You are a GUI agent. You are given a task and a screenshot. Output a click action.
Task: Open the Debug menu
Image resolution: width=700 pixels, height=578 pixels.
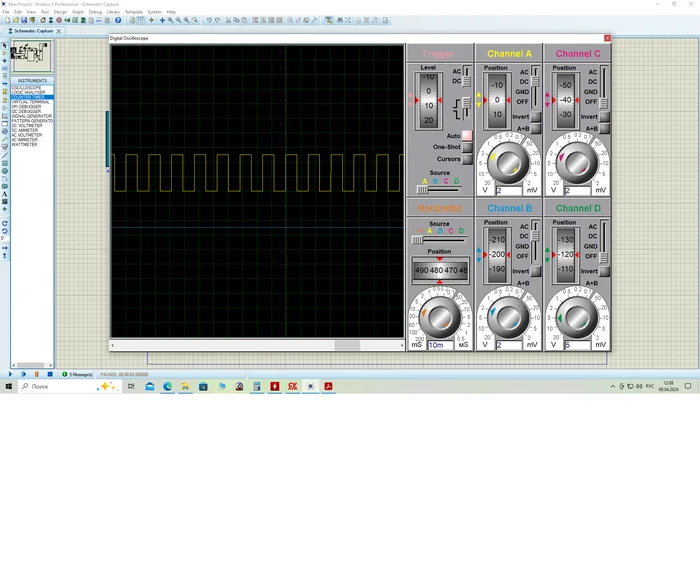[x=95, y=12]
